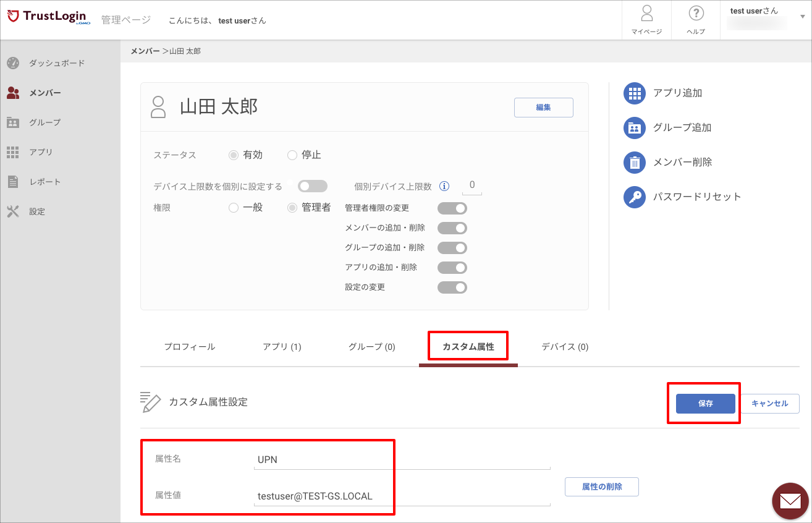Toggle the アプリの追加・削除 switch
The width and height of the screenshot is (812, 523).
coord(452,268)
